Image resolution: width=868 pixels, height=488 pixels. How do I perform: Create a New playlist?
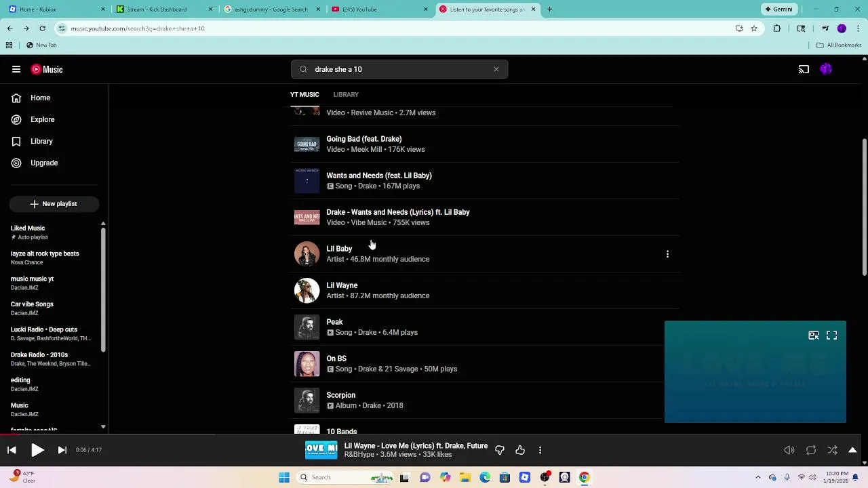(54, 203)
